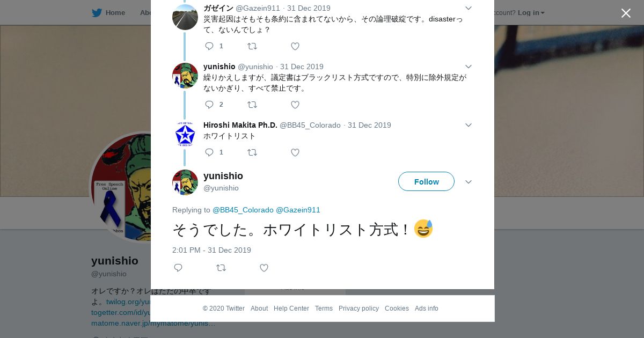Open @BB45_Colorado mention link
This screenshot has height=338, width=644.
coord(243,210)
